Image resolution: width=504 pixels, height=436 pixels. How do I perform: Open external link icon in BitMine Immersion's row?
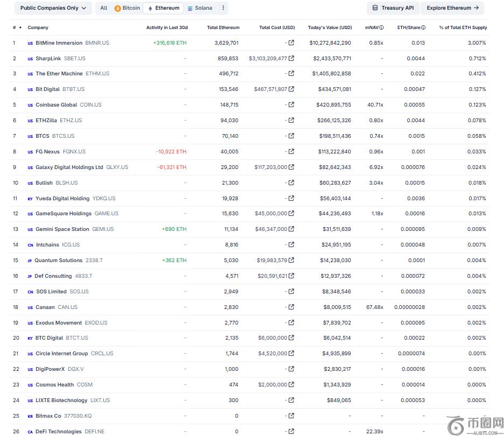[292, 43]
